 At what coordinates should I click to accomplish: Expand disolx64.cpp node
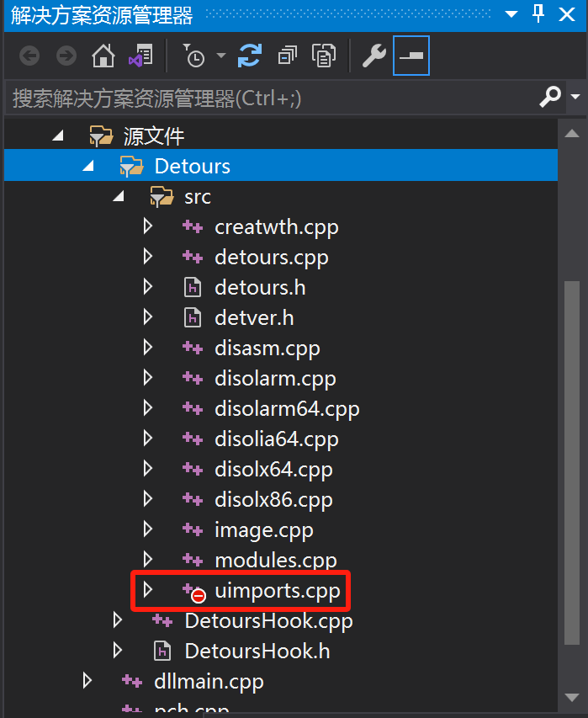pyautogui.click(x=148, y=469)
